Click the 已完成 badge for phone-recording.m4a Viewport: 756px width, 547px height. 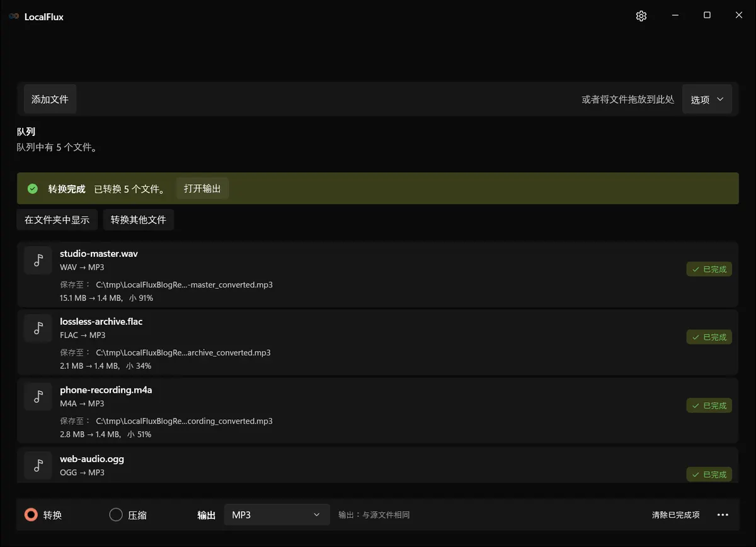tap(709, 406)
